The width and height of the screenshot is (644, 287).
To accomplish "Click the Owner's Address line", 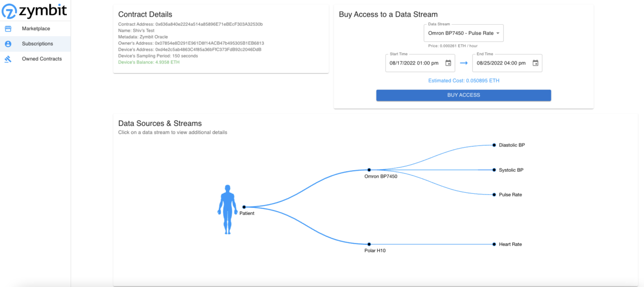I will [191, 43].
